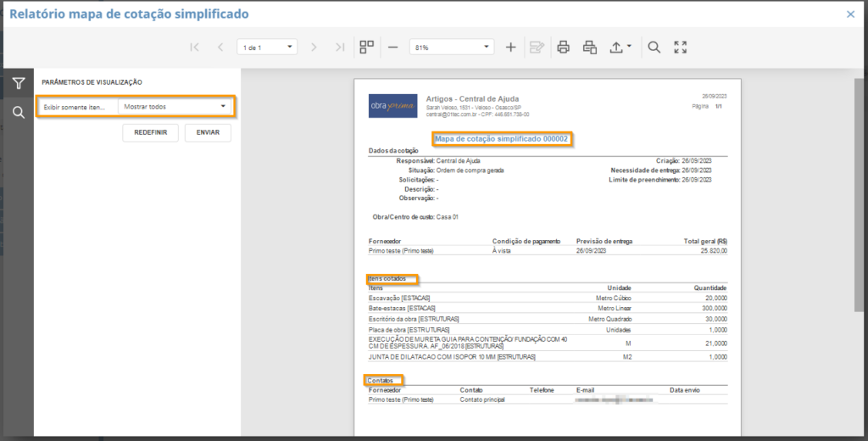Jump to last report page

click(340, 47)
